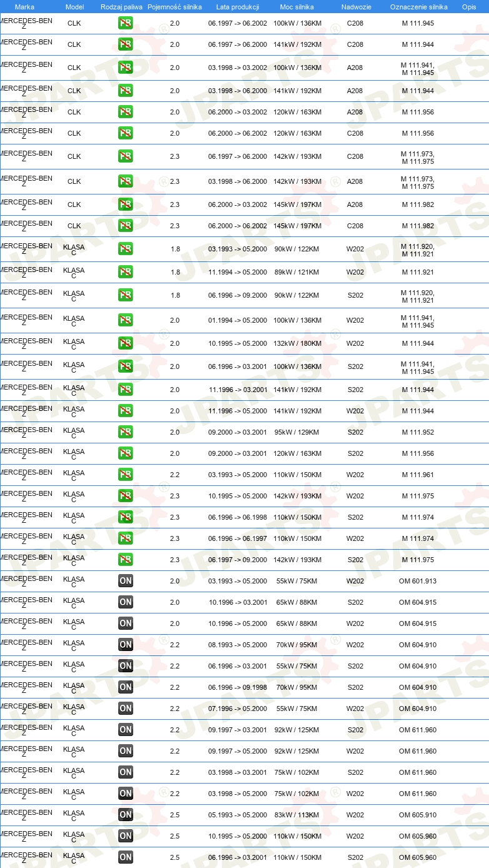Click petrol icon in M 111.961 row
Screen dimensions: 489x868
click(x=126, y=475)
